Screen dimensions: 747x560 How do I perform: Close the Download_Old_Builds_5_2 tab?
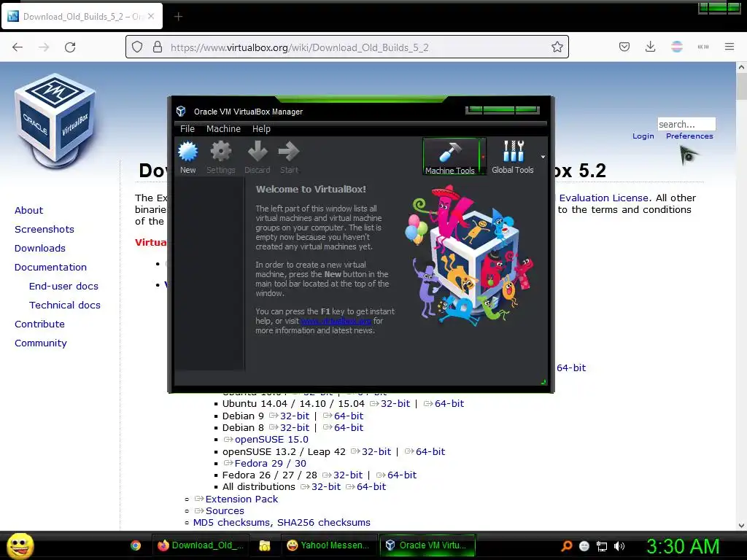pyautogui.click(x=151, y=16)
